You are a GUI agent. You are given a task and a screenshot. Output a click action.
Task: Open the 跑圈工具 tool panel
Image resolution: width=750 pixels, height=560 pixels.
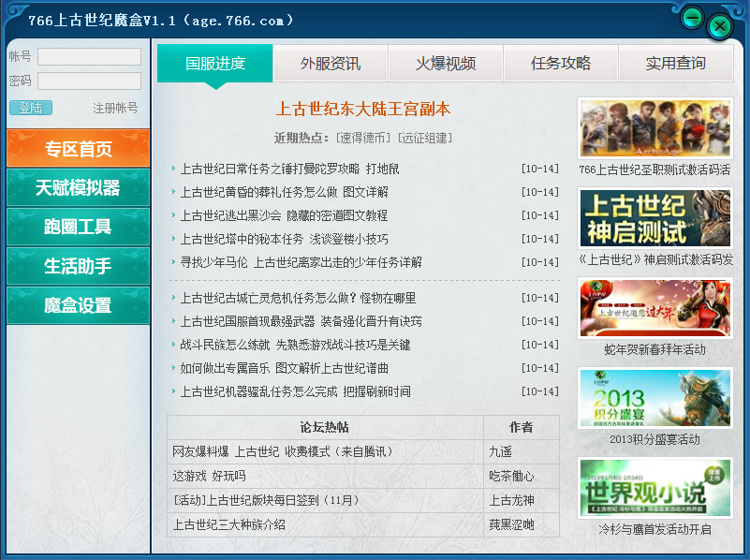coord(78,228)
